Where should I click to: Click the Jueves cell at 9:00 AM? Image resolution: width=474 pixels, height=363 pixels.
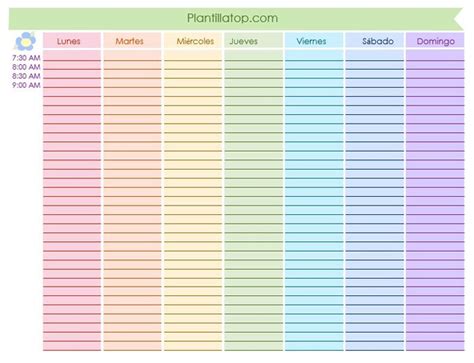pyautogui.click(x=253, y=83)
